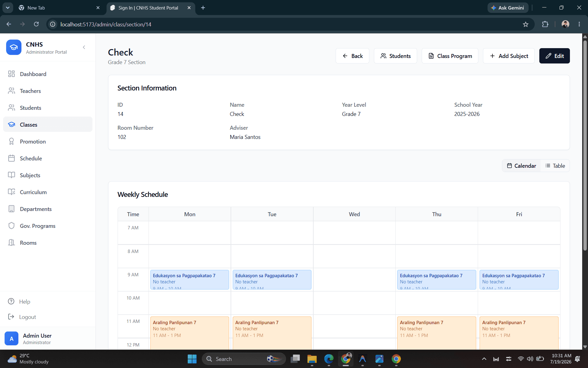Open File Explorer from taskbar

coord(312,359)
